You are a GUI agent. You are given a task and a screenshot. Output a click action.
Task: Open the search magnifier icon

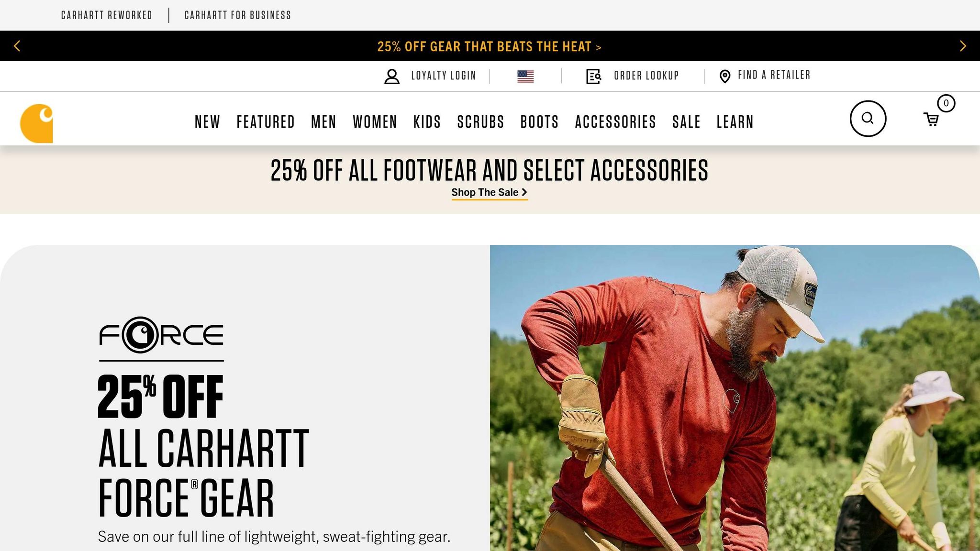[868, 118]
